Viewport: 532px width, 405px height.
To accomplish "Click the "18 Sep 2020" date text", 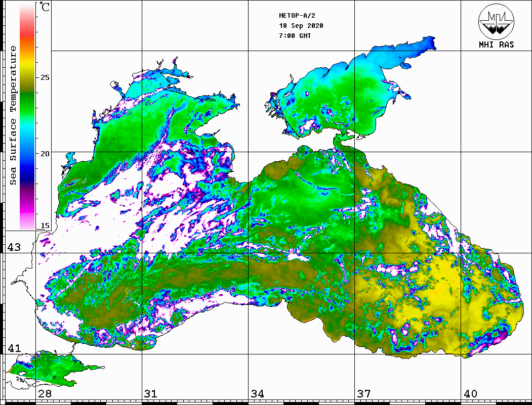I will click(301, 26).
